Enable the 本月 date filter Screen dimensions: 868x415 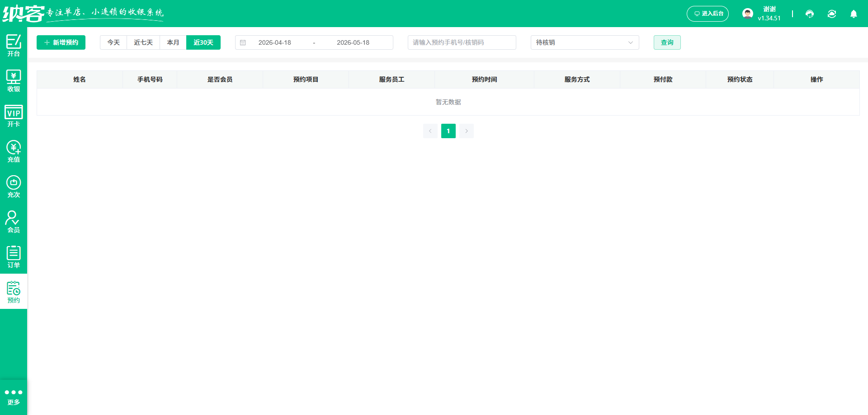click(173, 42)
